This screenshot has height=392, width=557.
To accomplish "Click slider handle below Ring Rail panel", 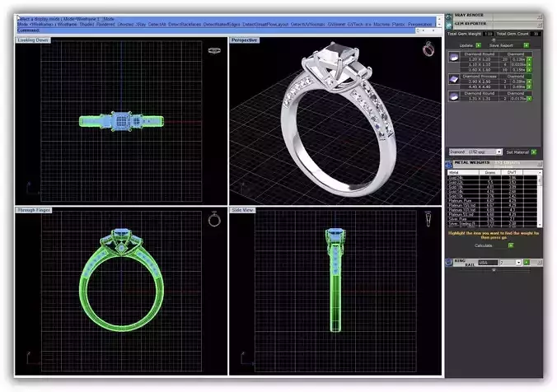I will 494,270.
